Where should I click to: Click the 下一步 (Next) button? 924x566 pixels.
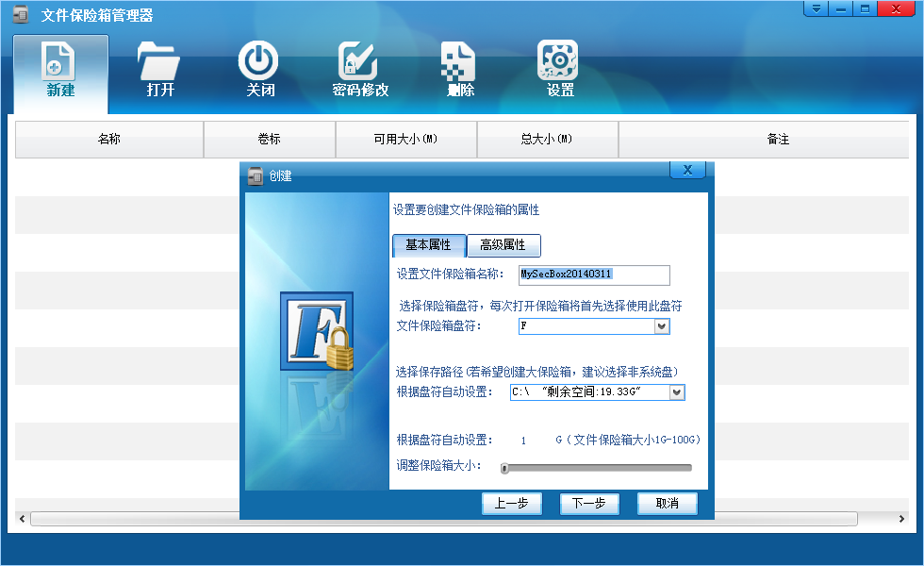click(x=589, y=504)
